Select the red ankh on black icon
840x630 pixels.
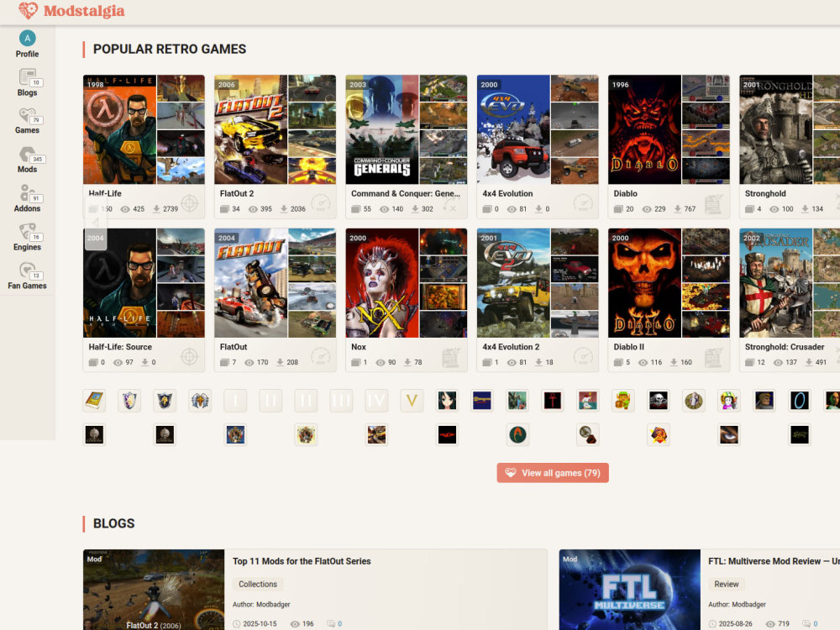(x=553, y=400)
